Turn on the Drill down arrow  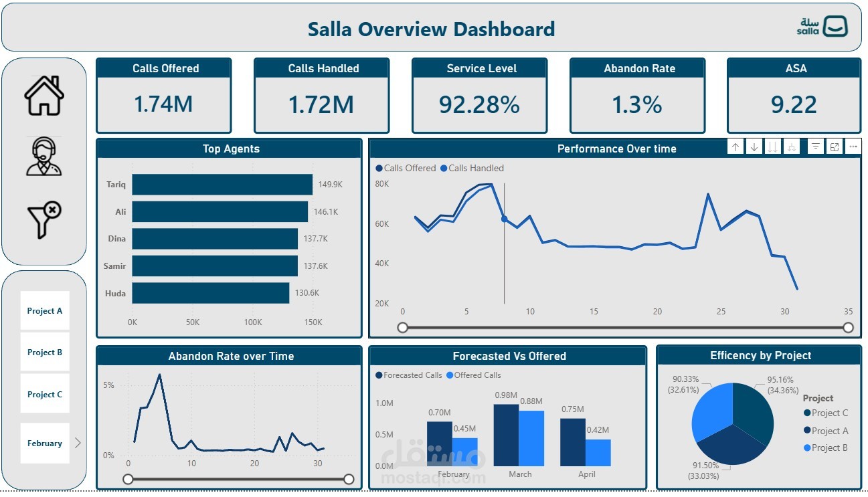click(x=754, y=147)
